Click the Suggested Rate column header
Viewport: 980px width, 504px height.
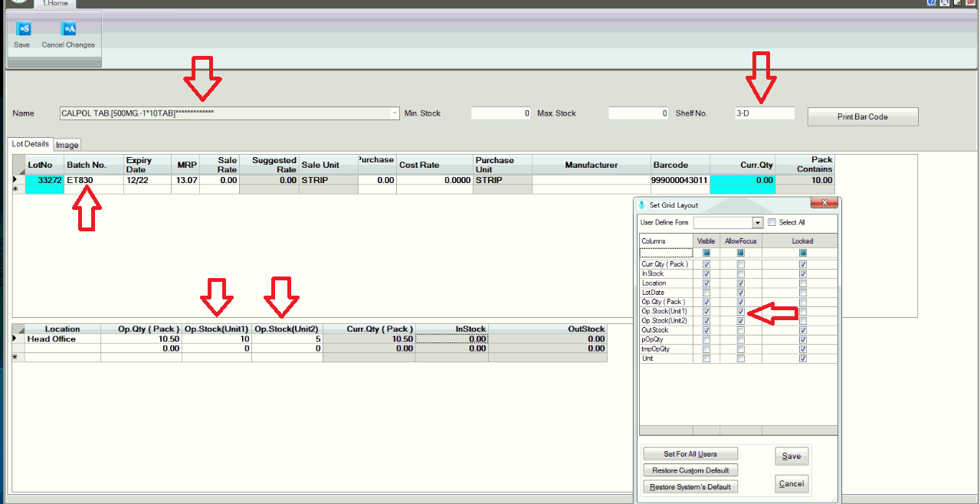coord(269,165)
